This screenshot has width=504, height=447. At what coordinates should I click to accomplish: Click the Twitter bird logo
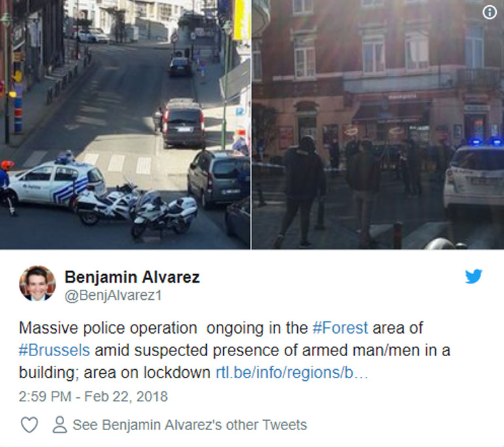point(473,276)
